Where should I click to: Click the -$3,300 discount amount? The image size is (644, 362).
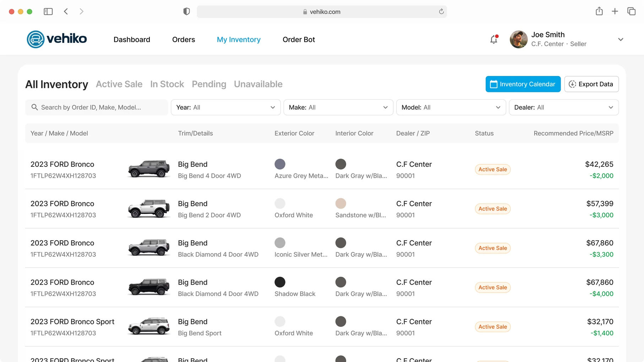pyautogui.click(x=601, y=254)
